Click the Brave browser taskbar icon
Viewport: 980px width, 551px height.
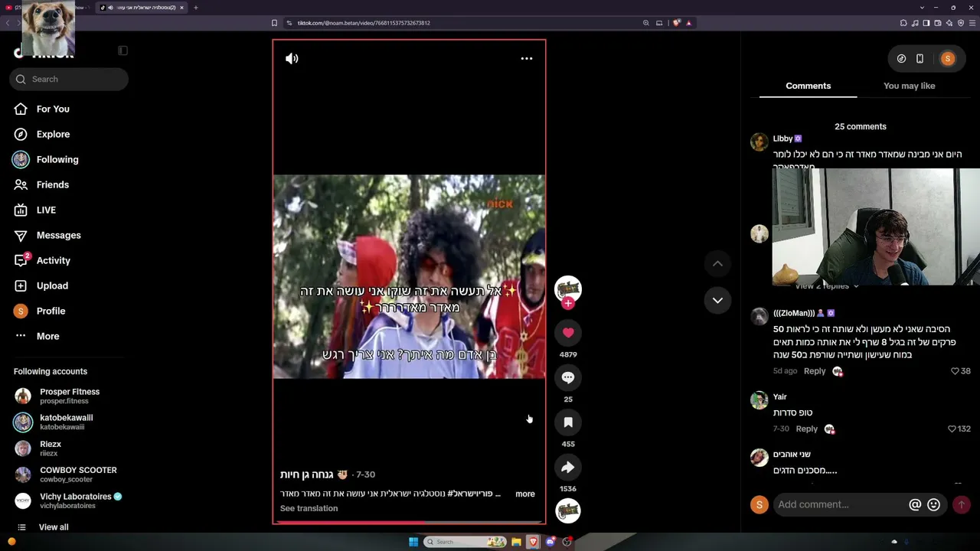pos(533,542)
